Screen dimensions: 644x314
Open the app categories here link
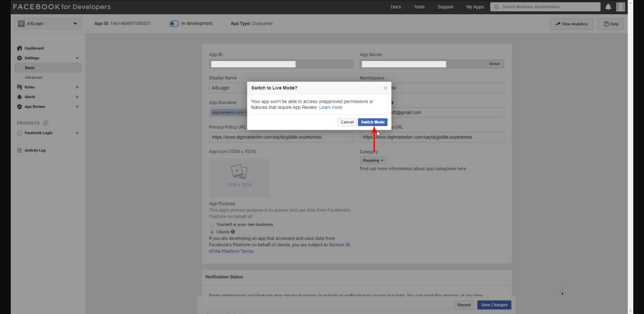point(462,169)
